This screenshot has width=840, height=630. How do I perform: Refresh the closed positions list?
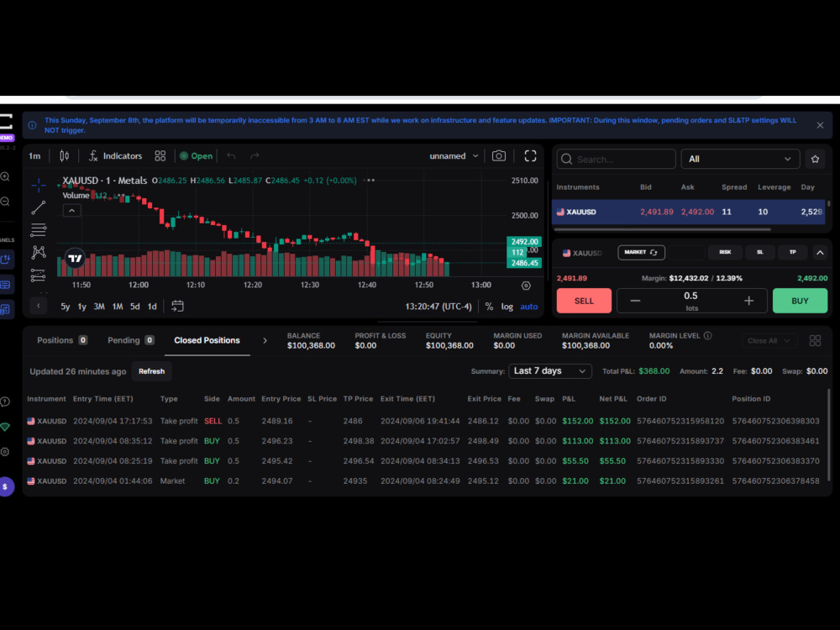151,370
